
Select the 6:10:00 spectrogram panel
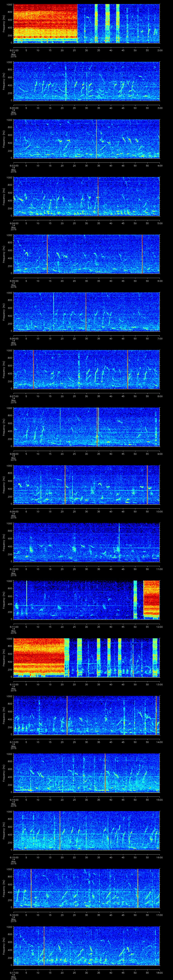tap(86, 543)
